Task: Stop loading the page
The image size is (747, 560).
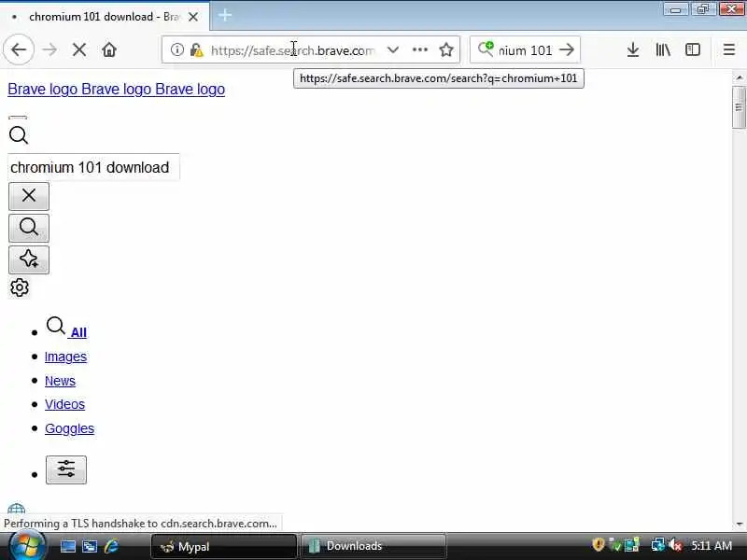Action: pyautogui.click(x=79, y=49)
